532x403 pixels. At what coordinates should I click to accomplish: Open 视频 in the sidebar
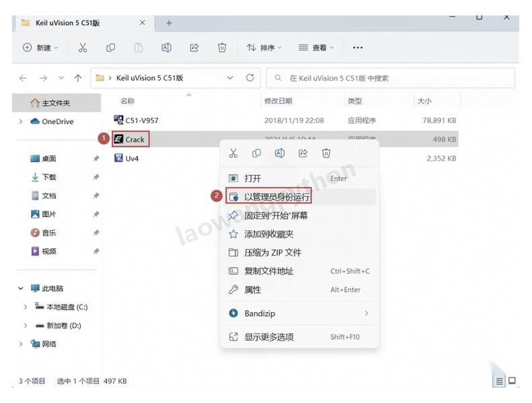click(x=48, y=251)
